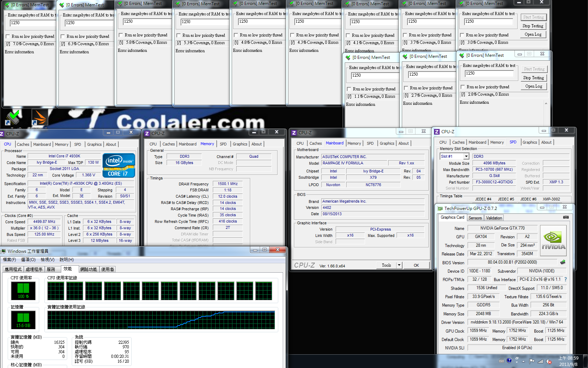Click the Z icon of the CPU-Z Memory window
The width and height of the screenshot is (588, 368).
pyautogui.click(x=147, y=134)
